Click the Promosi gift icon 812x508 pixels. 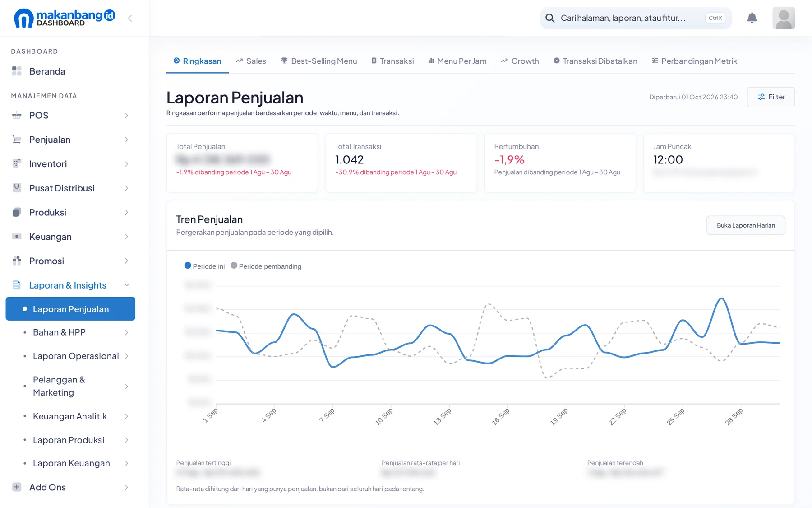coord(17,261)
